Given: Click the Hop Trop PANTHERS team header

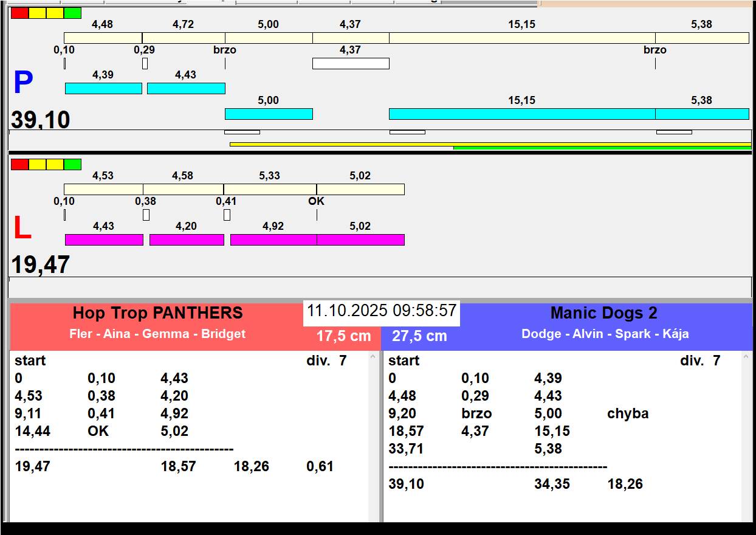Looking at the screenshot, I should pos(158,313).
